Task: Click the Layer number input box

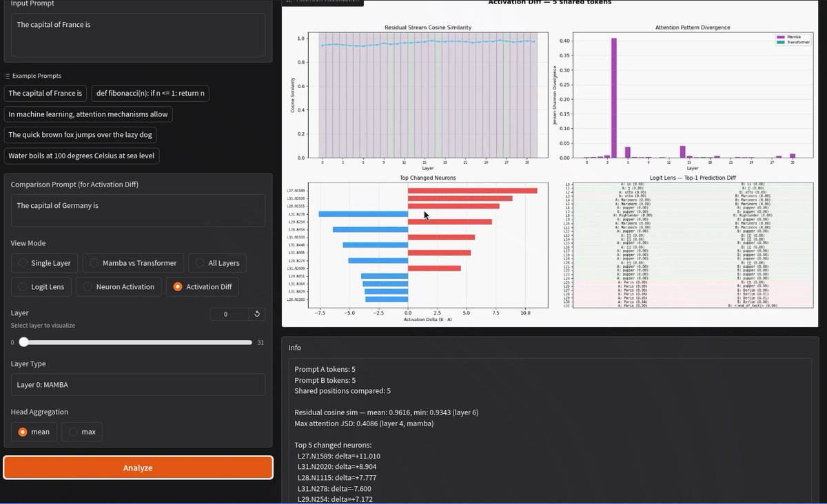Action: click(229, 314)
